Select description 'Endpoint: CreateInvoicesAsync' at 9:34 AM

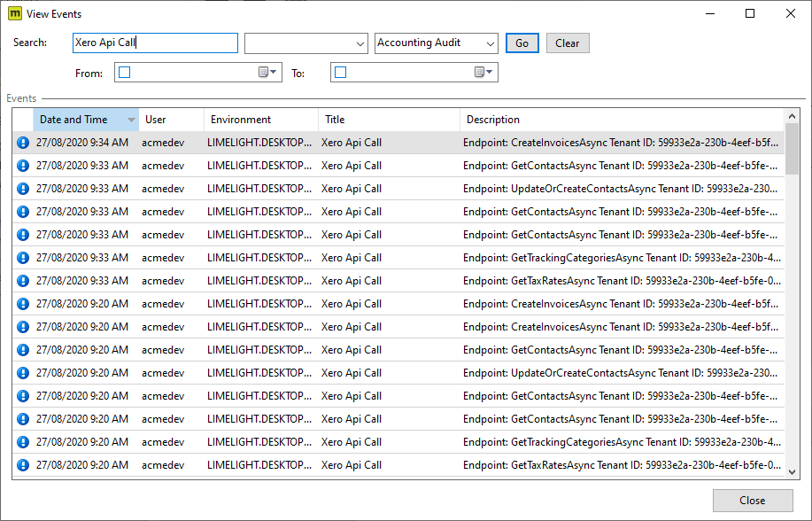621,143
